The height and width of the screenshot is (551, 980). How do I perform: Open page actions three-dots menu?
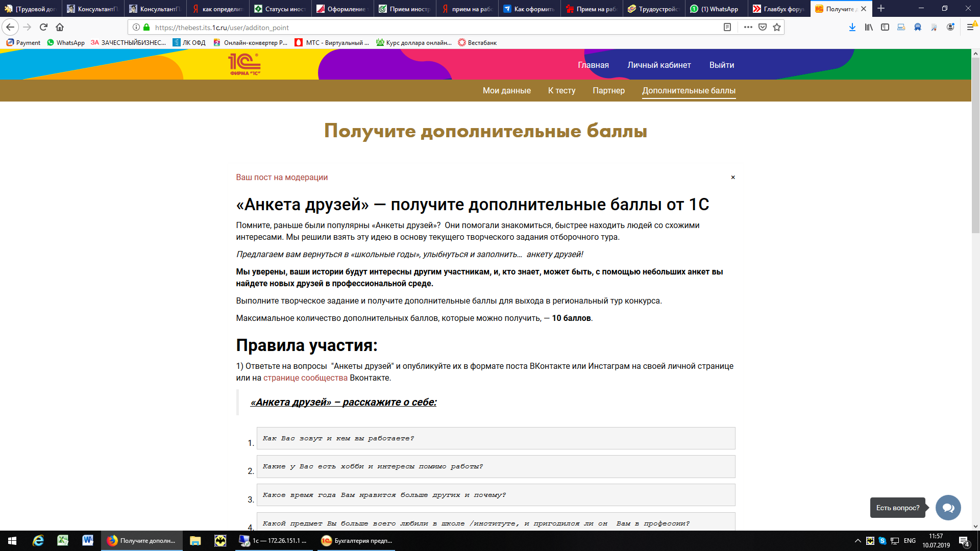(748, 28)
